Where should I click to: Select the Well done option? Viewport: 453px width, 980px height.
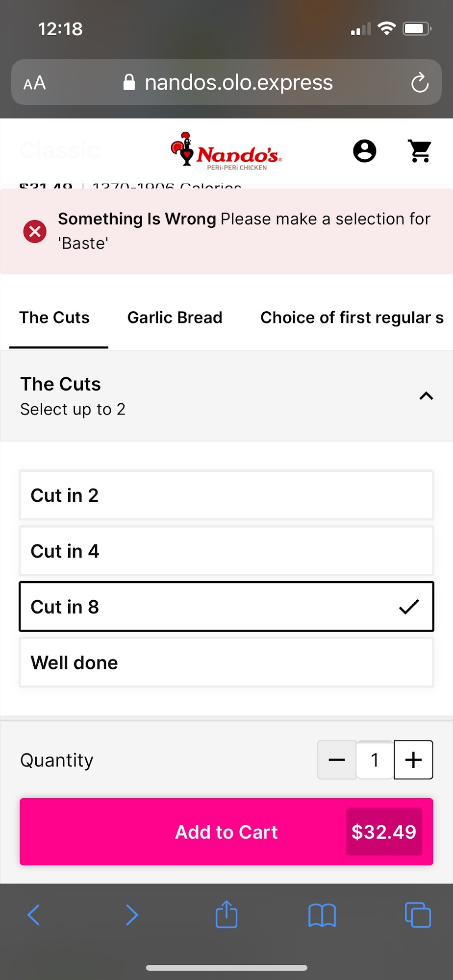point(226,662)
